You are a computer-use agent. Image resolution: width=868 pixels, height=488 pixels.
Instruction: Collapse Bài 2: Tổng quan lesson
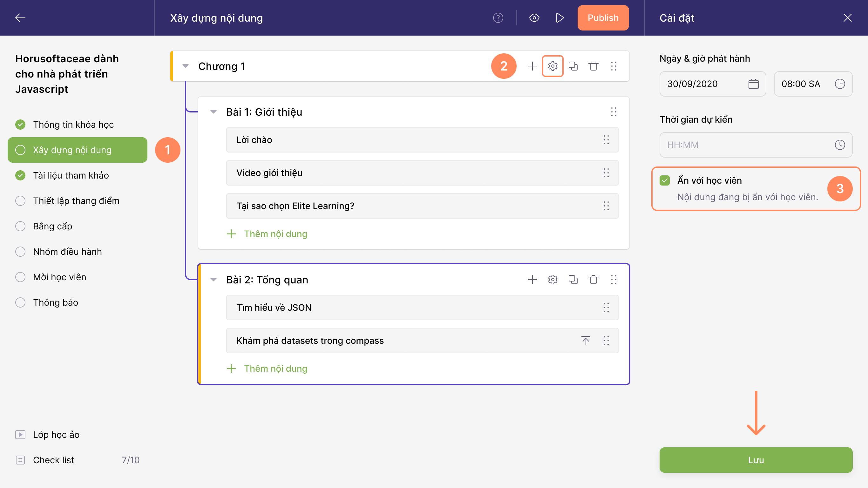(213, 279)
